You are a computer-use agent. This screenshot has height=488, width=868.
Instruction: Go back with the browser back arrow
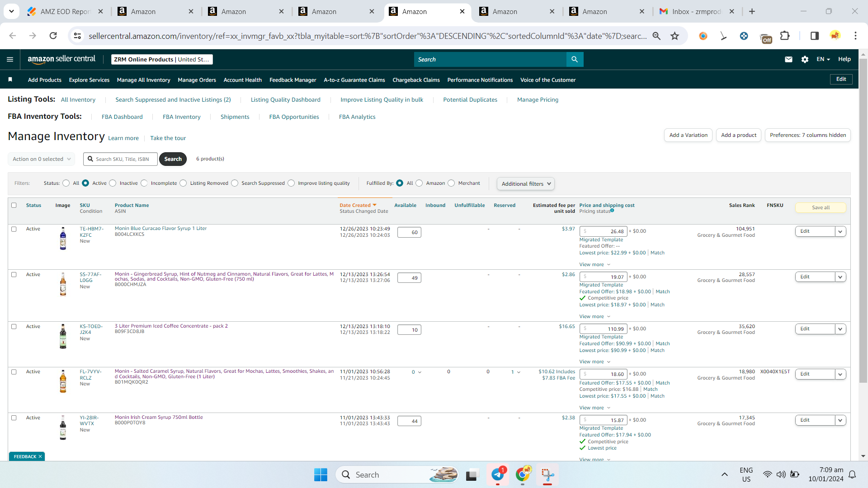[x=13, y=36]
